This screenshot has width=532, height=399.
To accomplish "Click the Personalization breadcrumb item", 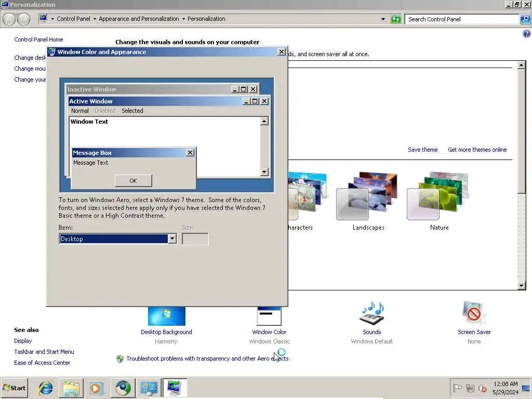I will tap(206, 19).
